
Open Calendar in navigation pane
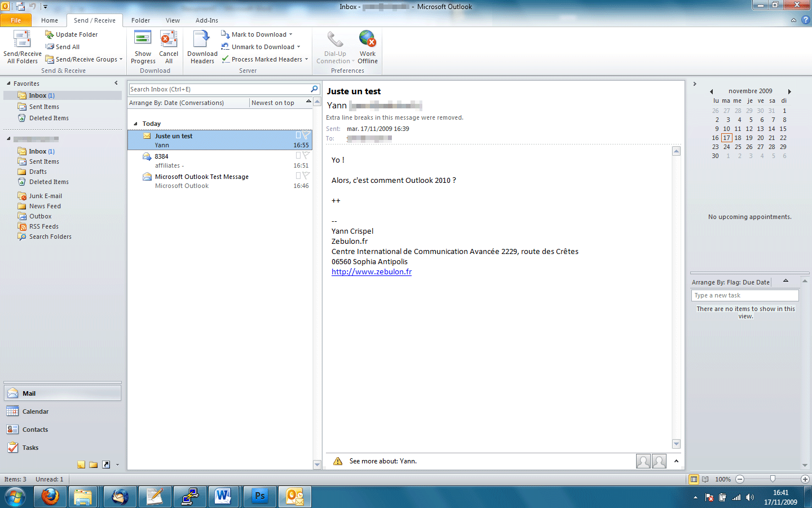(x=62, y=411)
